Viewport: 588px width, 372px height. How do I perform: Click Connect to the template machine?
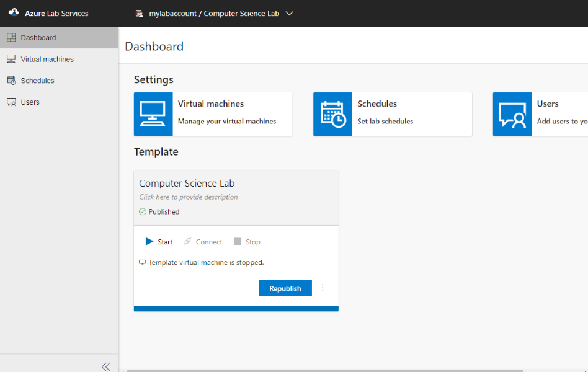click(x=203, y=242)
